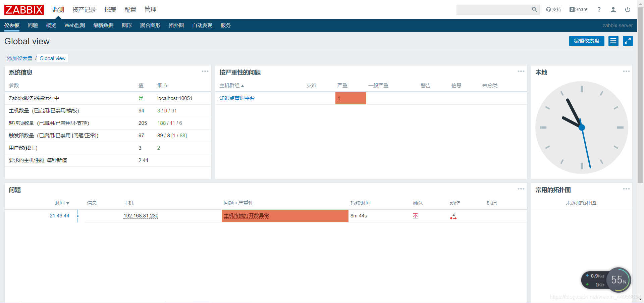Click the severity count 1 cell
This screenshot has width=644, height=303.
(351, 98)
